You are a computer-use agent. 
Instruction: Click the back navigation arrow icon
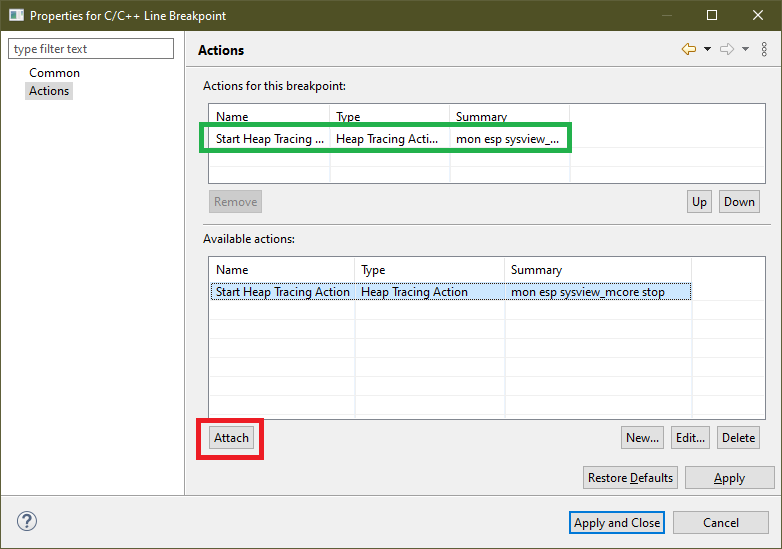click(x=688, y=49)
